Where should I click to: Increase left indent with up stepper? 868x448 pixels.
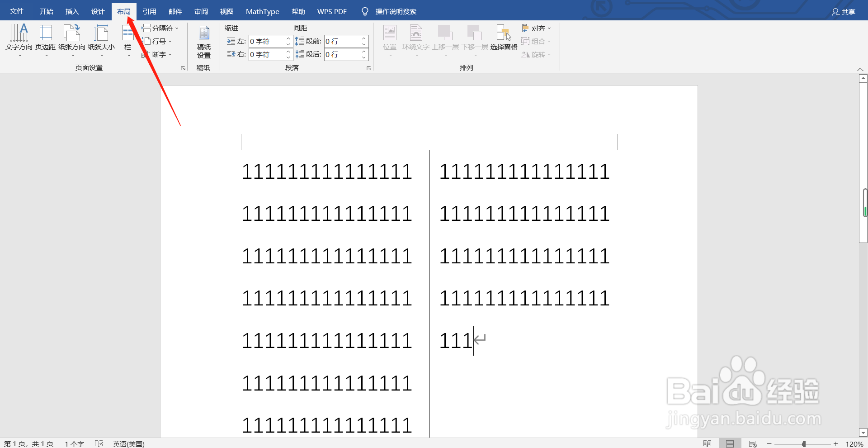[288, 38]
